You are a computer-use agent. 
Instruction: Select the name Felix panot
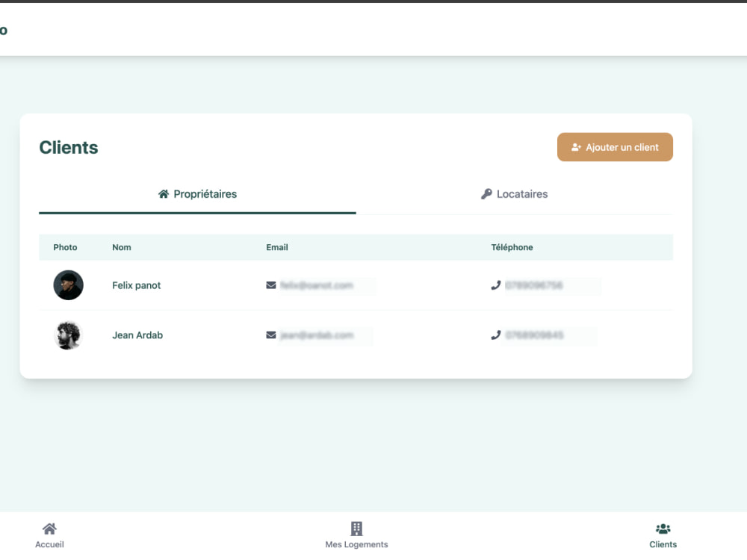pos(136,285)
